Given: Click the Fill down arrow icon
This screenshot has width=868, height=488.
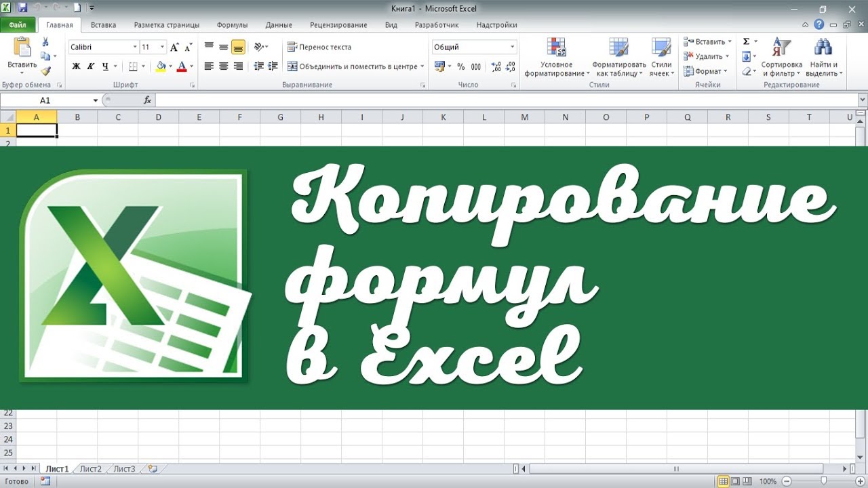Looking at the screenshot, I should click(x=746, y=57).
